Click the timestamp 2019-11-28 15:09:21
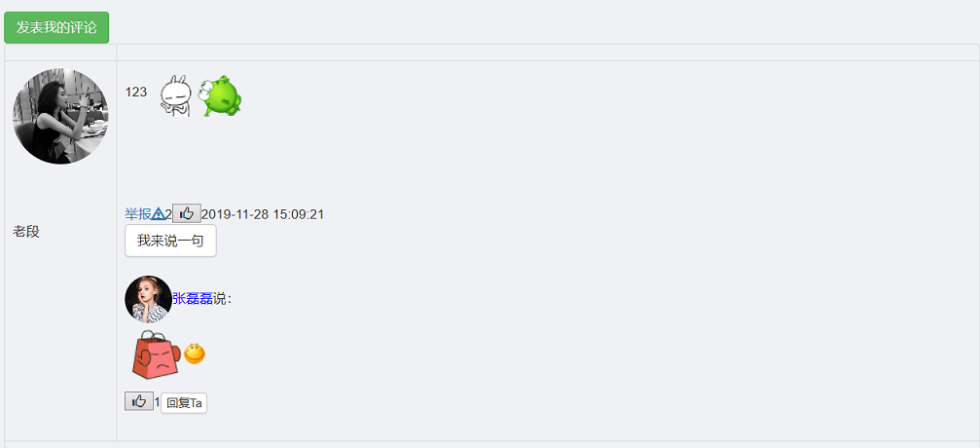This screenshot has width=980, height=448. pyautogui.click(x=263, y=214)
